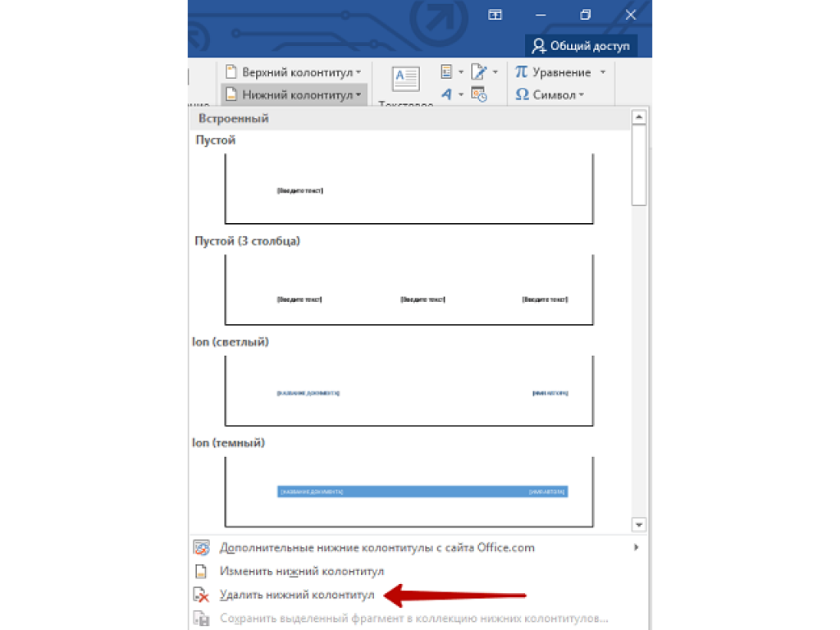840x630 pixels.
Task: Click the Signature line icon
Action: (x=479, y=71)
